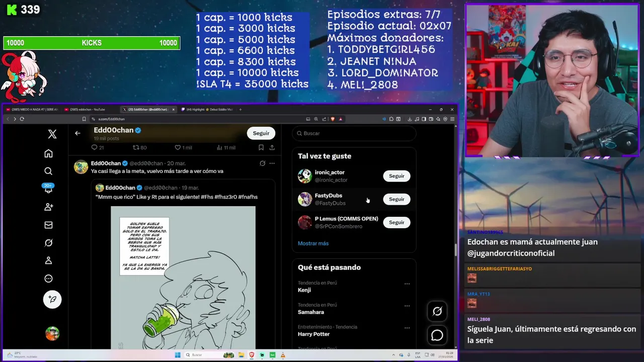
Task: Open Grok icon in left sidebar
Action: [x=48, y=243]
